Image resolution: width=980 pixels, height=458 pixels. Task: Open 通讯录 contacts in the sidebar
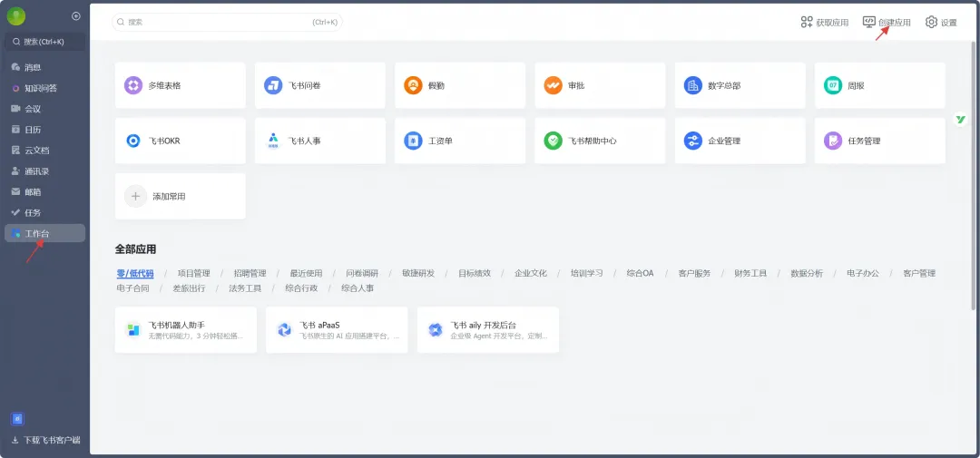pyautogui.click(x=45, y=171)
